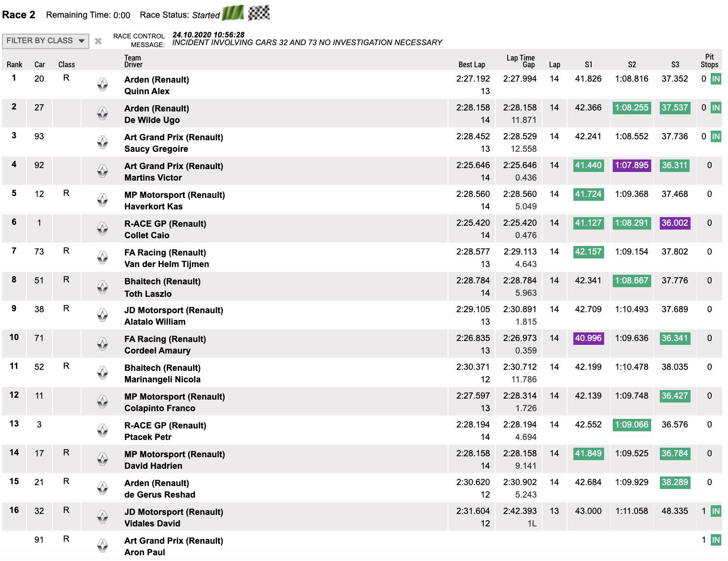Click the Renault logo in Toth Laszlo's row

coord(102,287)
